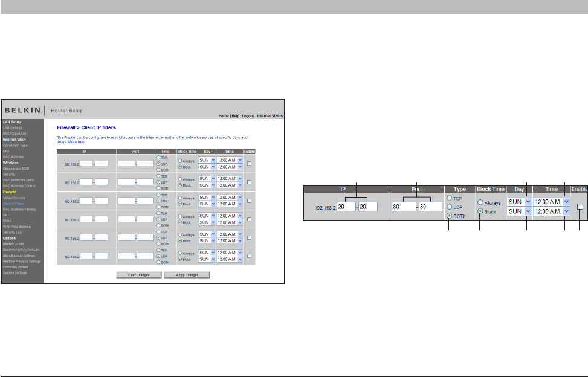The width and height of the screenshot is (588, 377).
Task: Open Restore Previous Settings page
Action: pos(22,262)
